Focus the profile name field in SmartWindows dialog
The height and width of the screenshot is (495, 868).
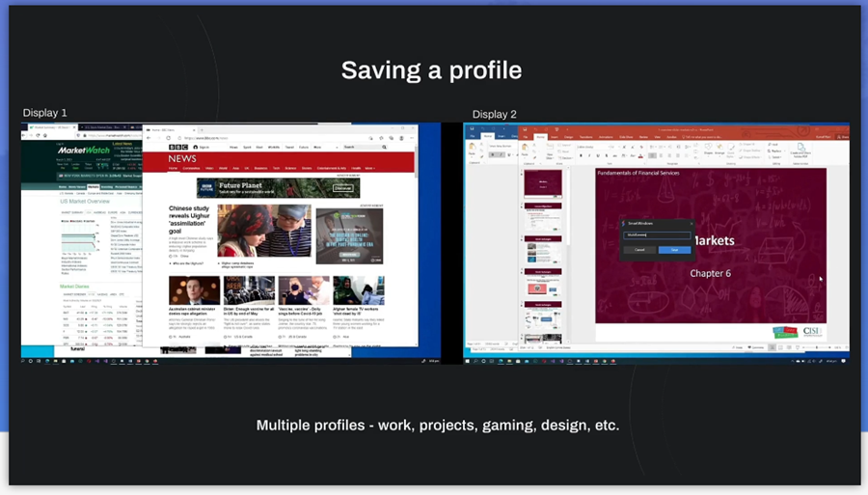[x=657, y=235]
